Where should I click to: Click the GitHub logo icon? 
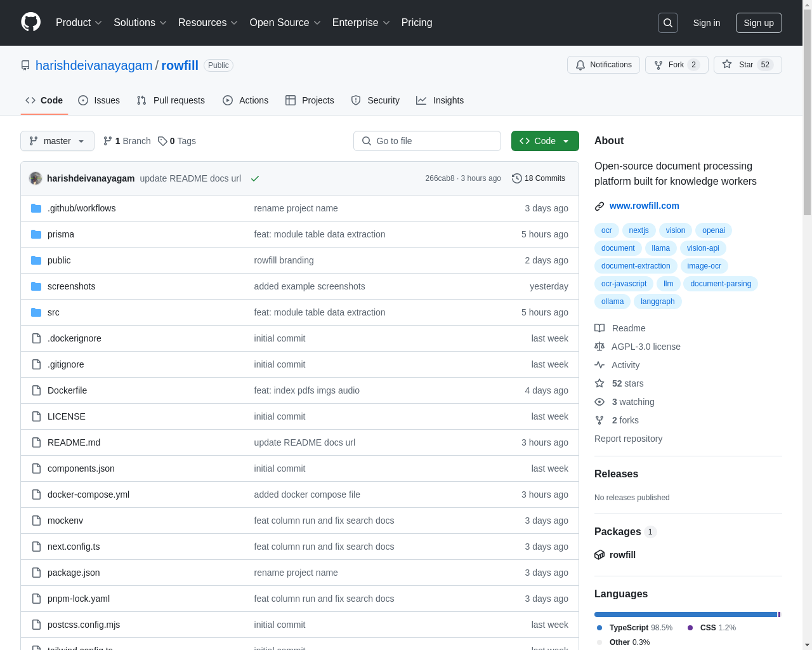pyautogui.click(x=30, y=22)
